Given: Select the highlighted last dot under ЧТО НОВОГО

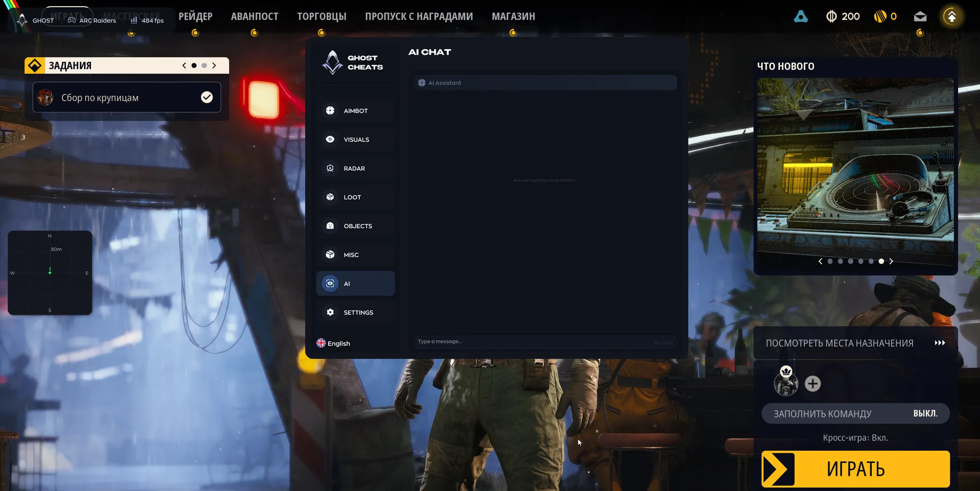Looking at the screenshot, I should coord(881,261).
